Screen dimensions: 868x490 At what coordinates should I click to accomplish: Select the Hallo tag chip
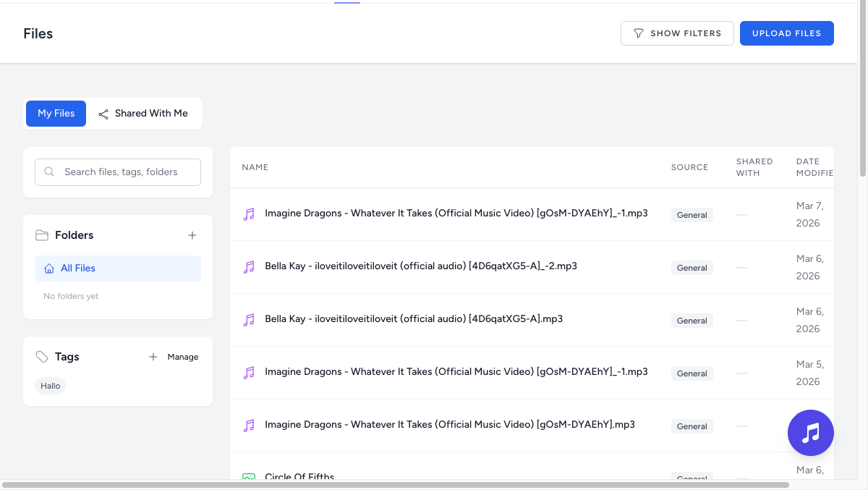coord(50,385)
